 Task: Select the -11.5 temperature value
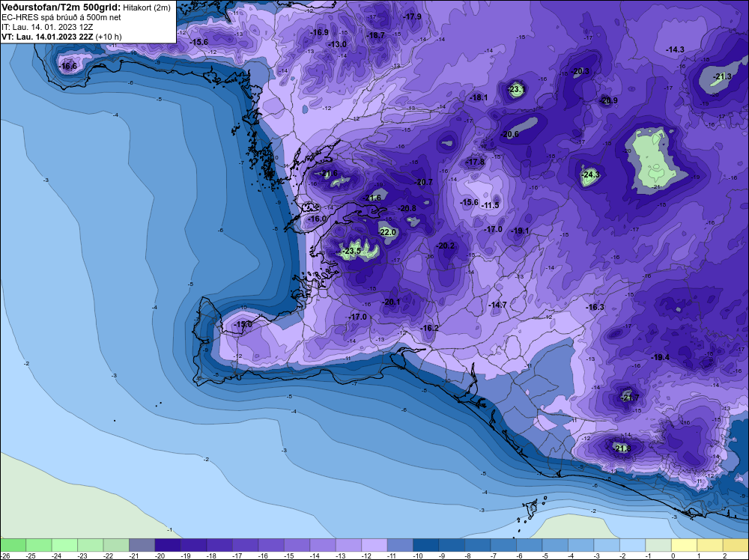pos(490,205)
